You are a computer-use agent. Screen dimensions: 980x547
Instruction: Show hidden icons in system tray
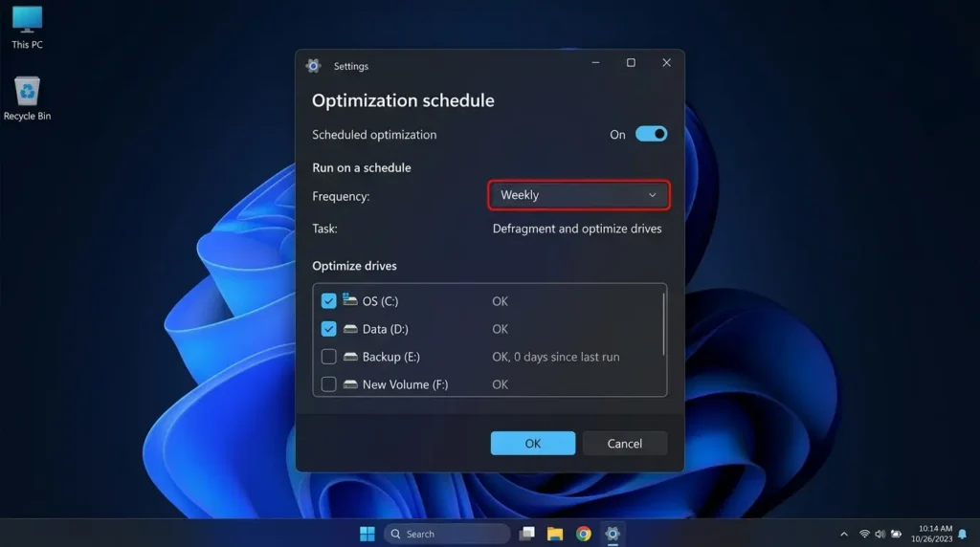844,534
